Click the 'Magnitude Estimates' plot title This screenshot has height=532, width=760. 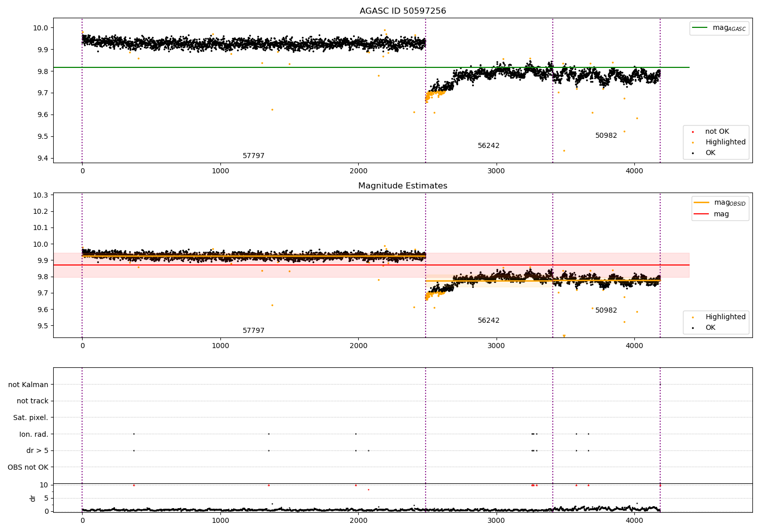click(403, 186)
